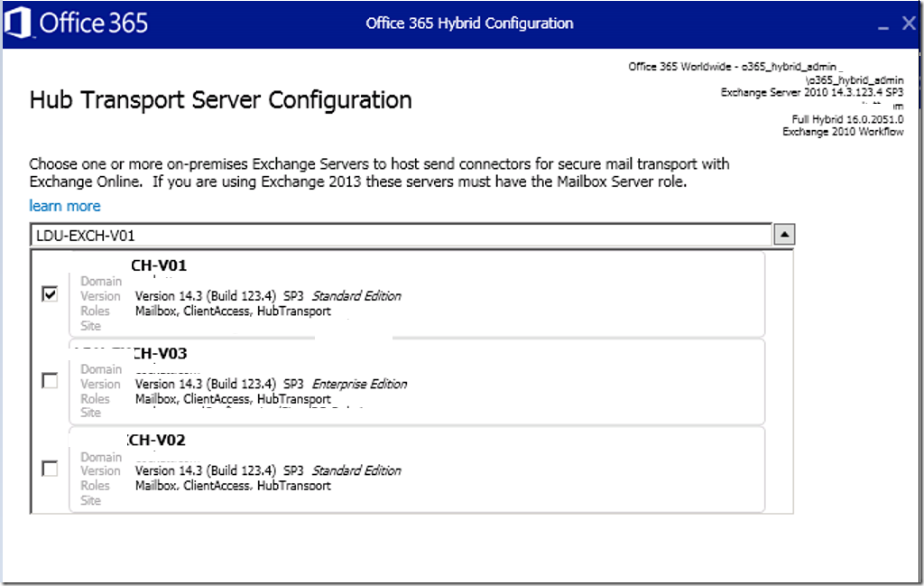The width and height of the screenshot is (924, 586).
Task: Tick the checkbox for server CH-V03
Action: [51, 381]
